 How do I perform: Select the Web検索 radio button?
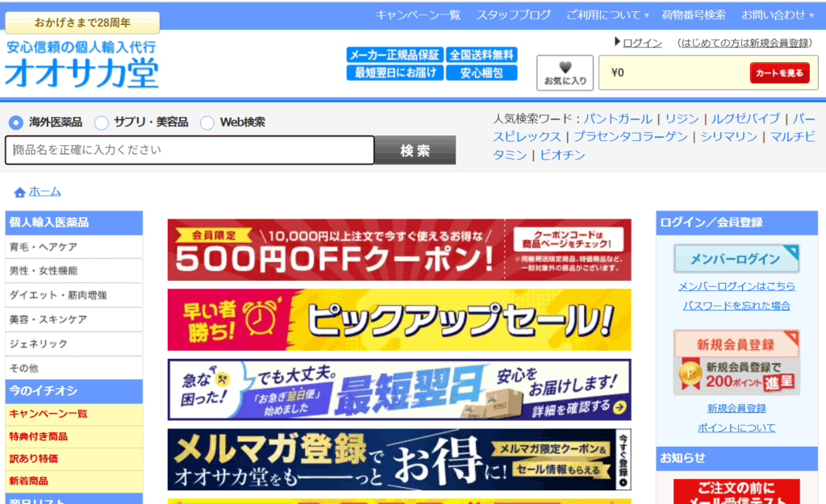[207, 123]
